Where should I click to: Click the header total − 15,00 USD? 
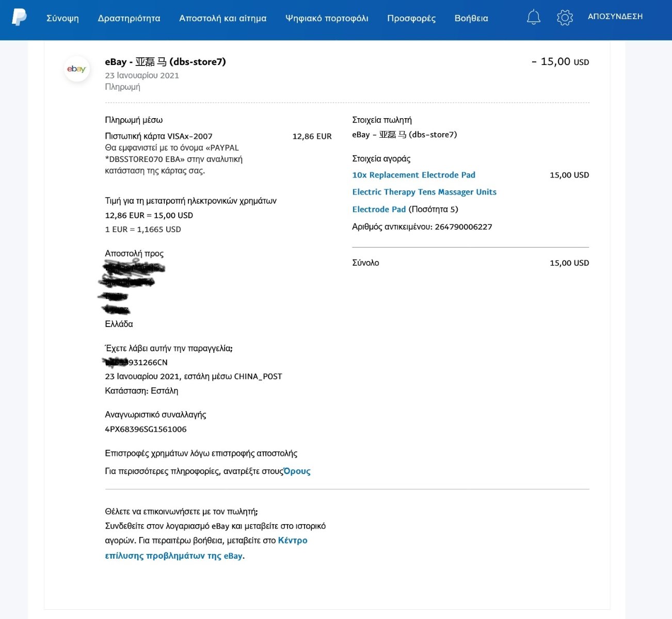coord(560,61)
